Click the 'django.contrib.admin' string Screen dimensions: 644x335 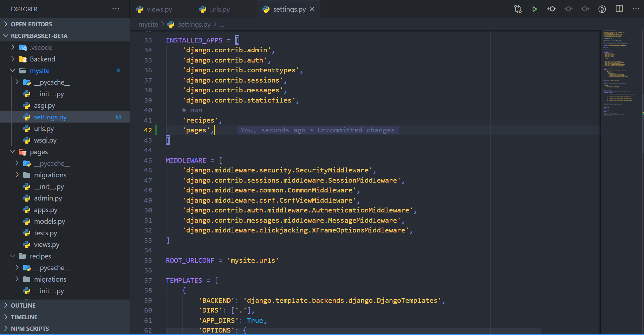[x=227, y=50]
